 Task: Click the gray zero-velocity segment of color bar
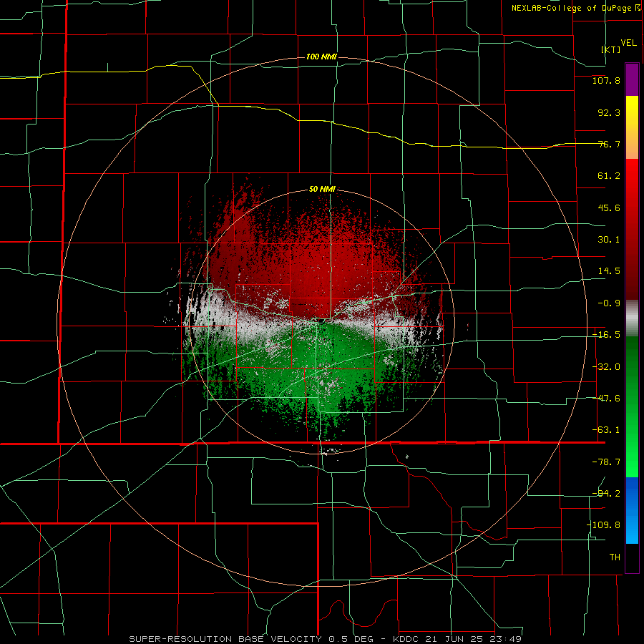click(x=632, y=318)
